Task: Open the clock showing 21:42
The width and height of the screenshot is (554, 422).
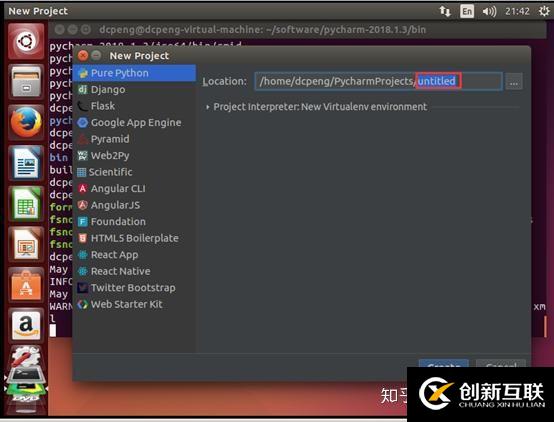Action: tap(517, 11)
